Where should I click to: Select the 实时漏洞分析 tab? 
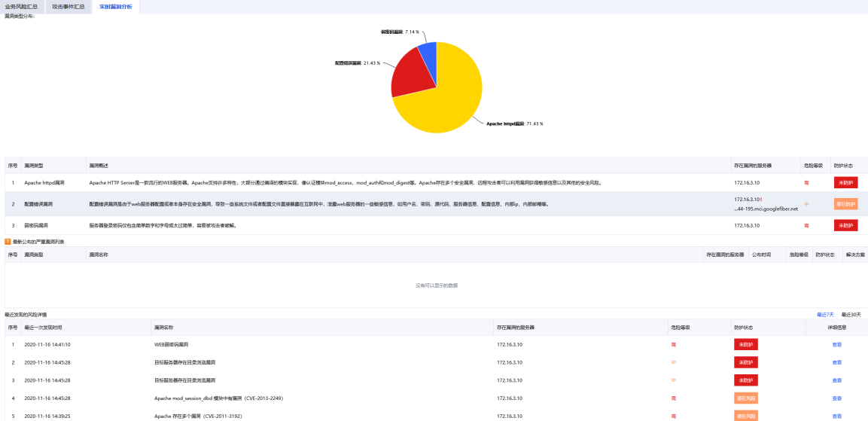click(x=115, y=6)
